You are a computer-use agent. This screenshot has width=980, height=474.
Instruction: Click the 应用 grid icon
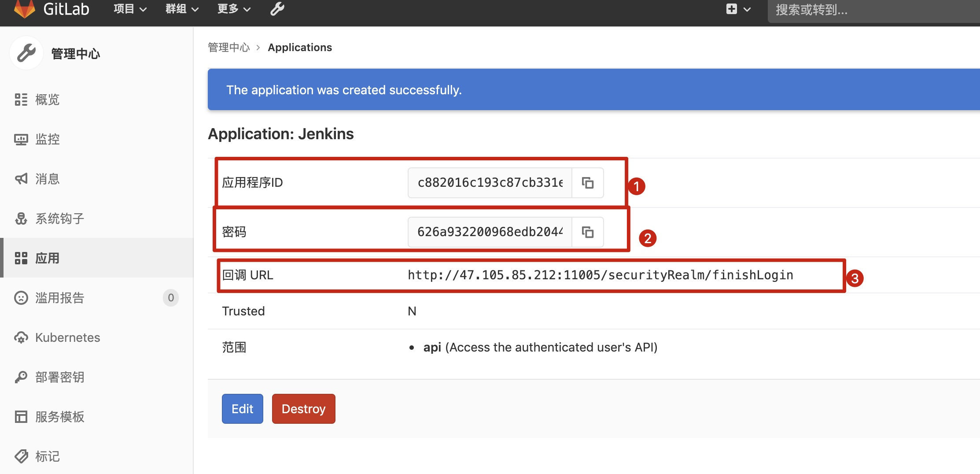click(21, 258)
